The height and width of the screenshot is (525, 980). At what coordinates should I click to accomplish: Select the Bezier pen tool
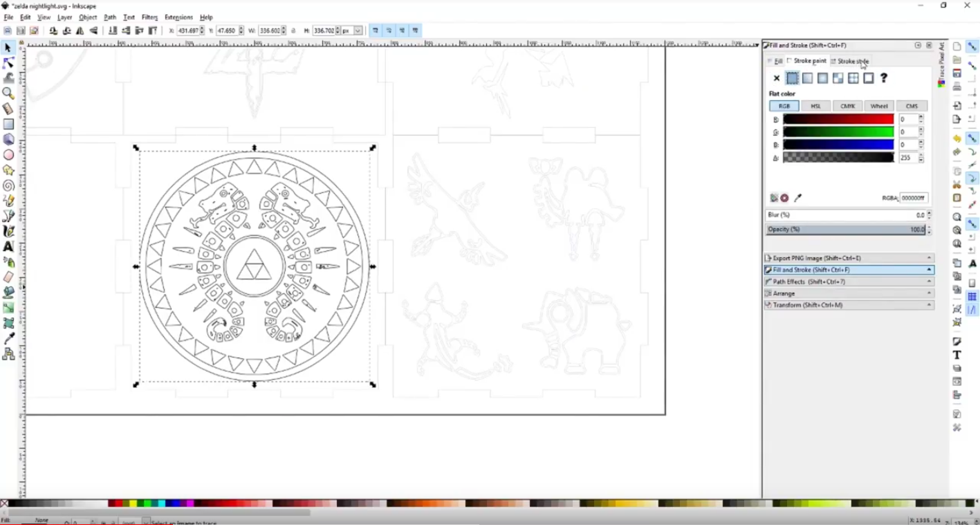pos(8,216)
